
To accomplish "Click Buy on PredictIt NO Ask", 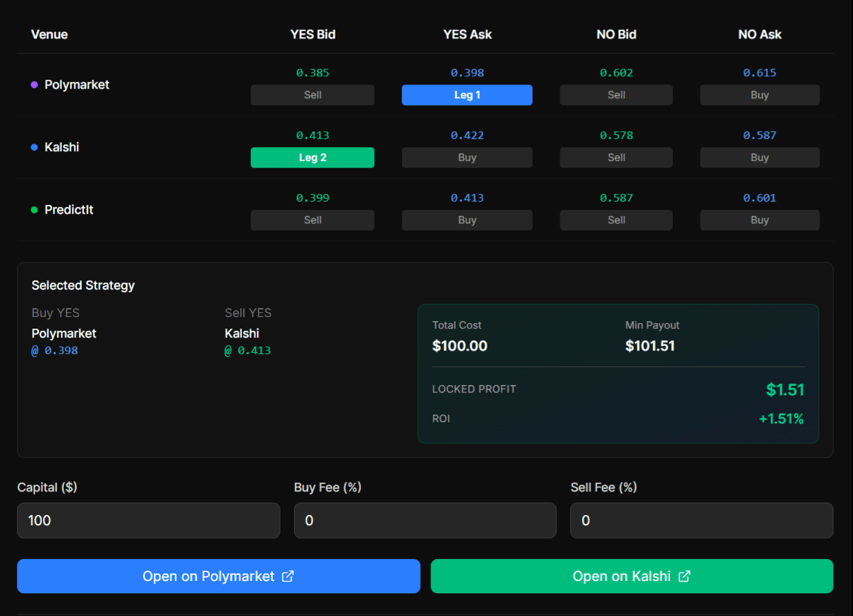I will (x=760, y=220).
